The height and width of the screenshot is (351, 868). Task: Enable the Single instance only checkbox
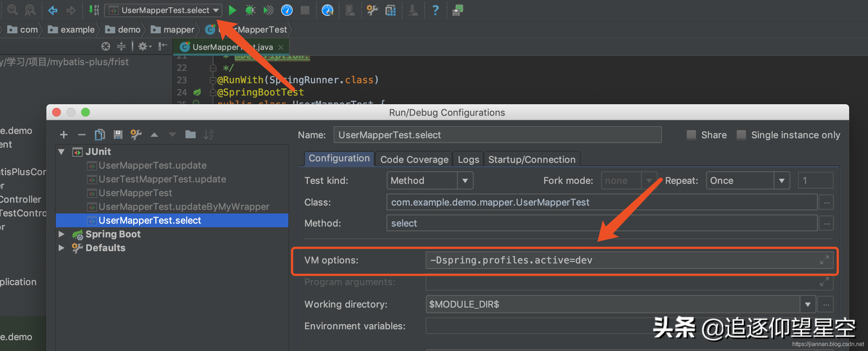[x=741, y=135]
